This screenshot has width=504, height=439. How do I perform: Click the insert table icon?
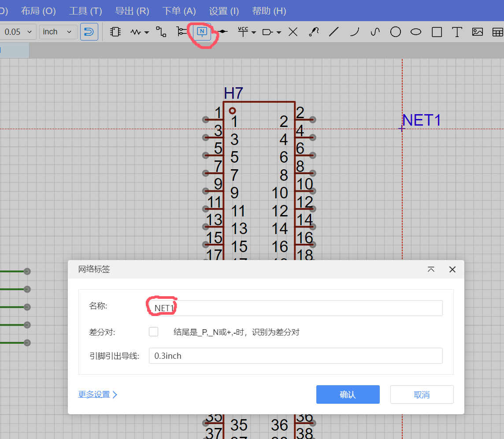click(497, 32)
